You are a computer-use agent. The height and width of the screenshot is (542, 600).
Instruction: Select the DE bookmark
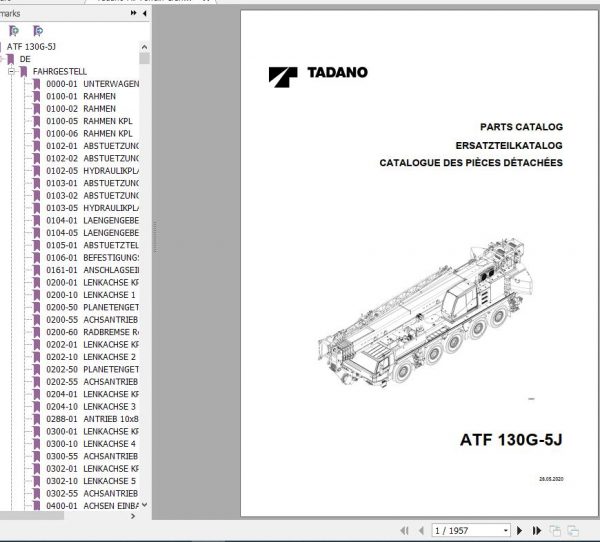point(25,59)
